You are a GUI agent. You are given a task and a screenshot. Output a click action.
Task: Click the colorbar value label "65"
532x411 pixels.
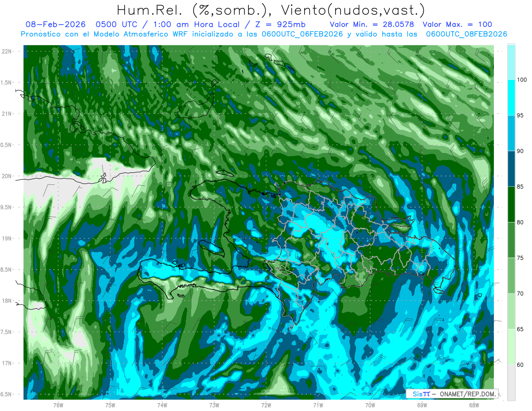click(x=520, y=329)
